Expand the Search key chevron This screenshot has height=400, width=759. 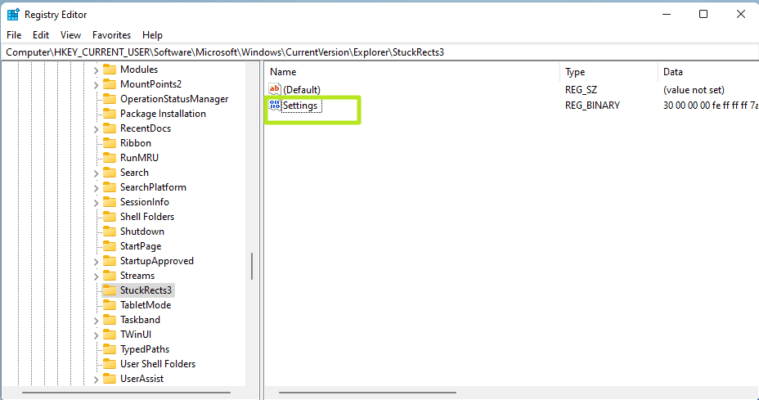pyautogui.click(x=97, y=173)
